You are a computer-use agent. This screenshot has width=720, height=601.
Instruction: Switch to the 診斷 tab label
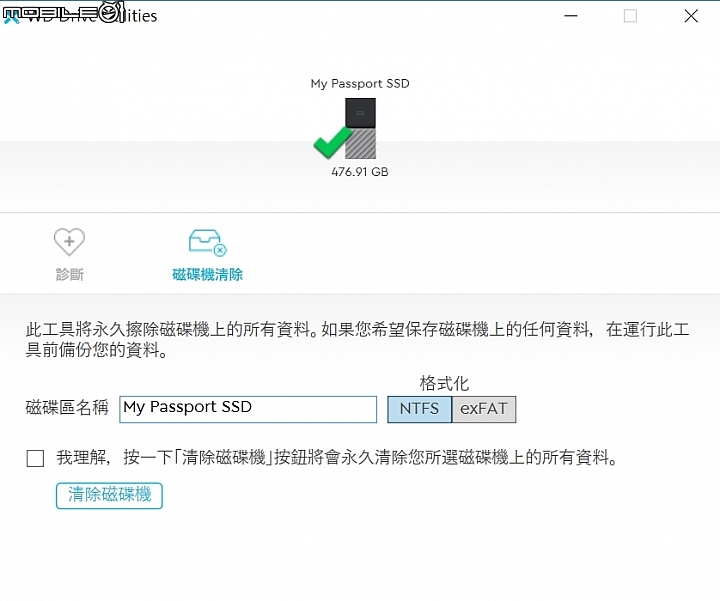[70, 275]
